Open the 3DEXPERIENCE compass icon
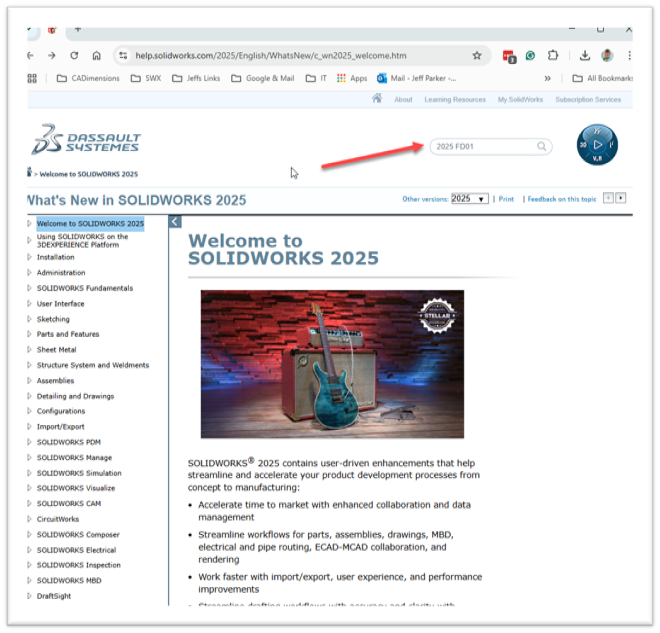 pos(597,144)
